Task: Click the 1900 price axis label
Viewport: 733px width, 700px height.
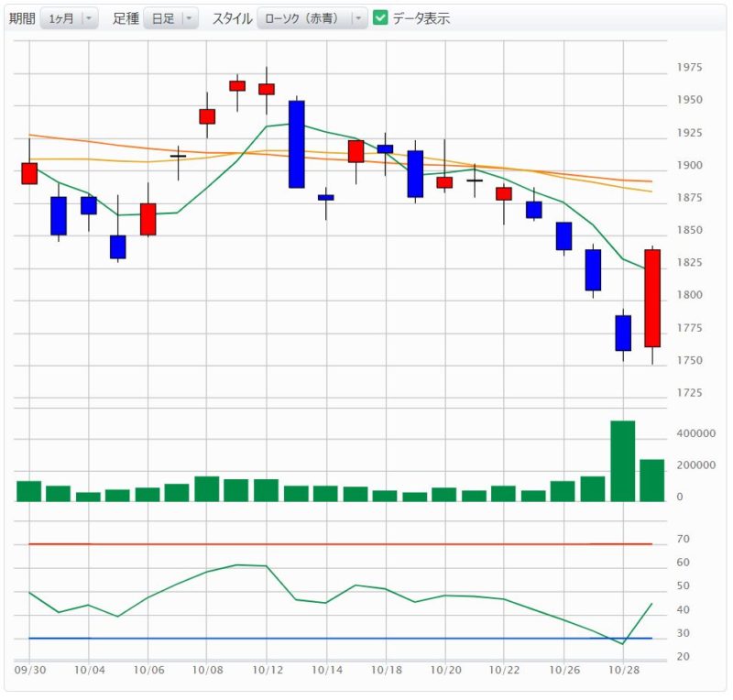Action: pyautogui.click(x=689, y=165)
